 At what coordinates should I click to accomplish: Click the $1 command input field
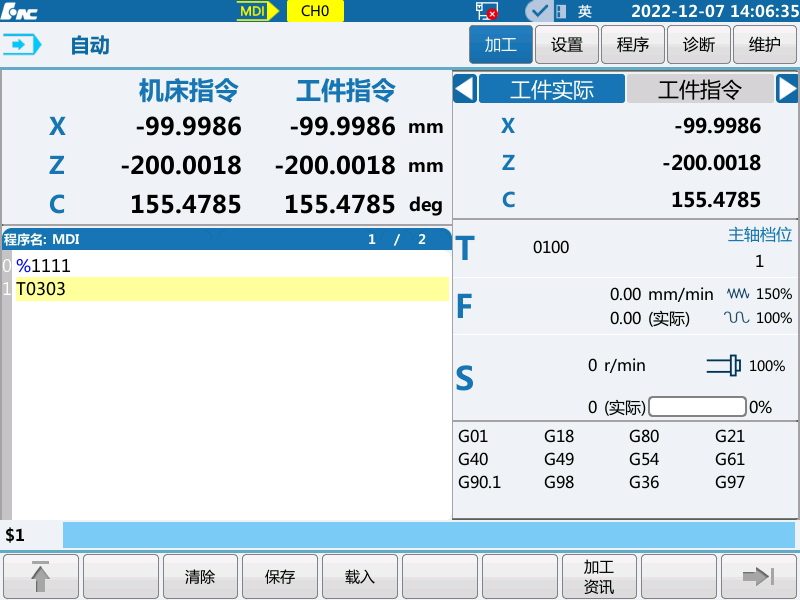coord(428,535)
